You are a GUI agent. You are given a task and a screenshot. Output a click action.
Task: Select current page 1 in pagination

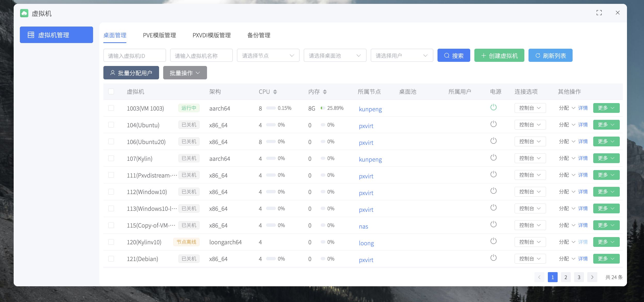click(552, 277)
